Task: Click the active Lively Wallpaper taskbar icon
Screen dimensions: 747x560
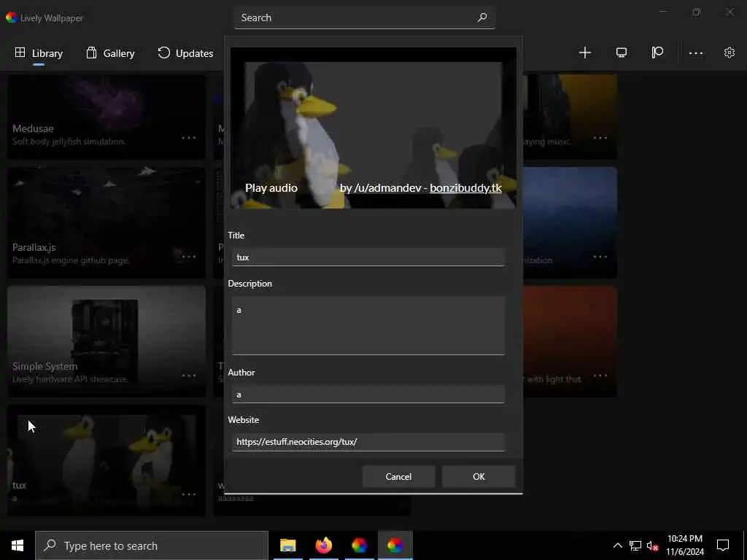Action: [x=395, y=545]
